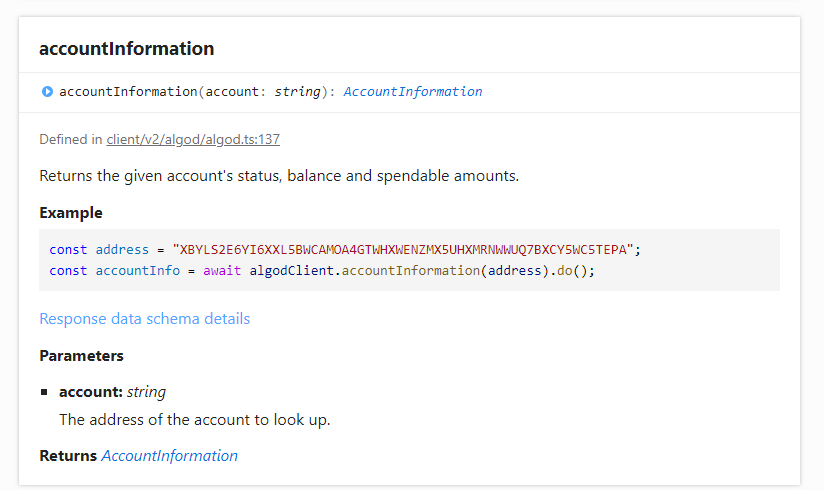
Task: Click the address string literal in the code example
Action: click(403, 250)
